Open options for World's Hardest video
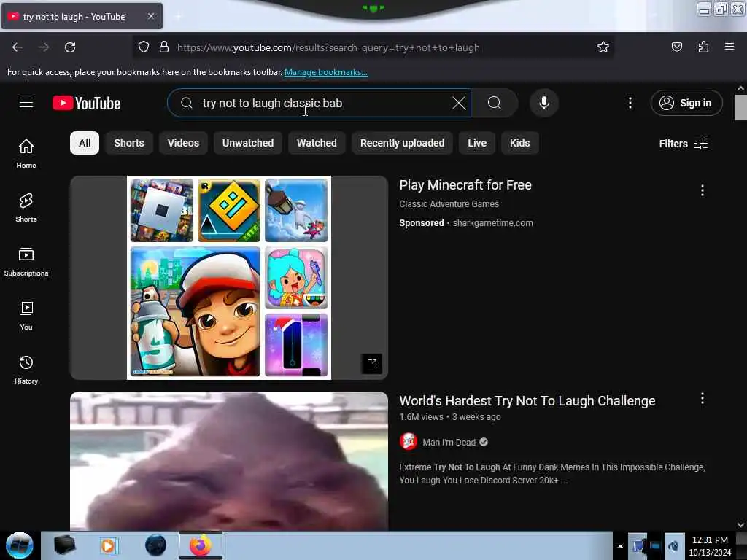 coord(703,399)
